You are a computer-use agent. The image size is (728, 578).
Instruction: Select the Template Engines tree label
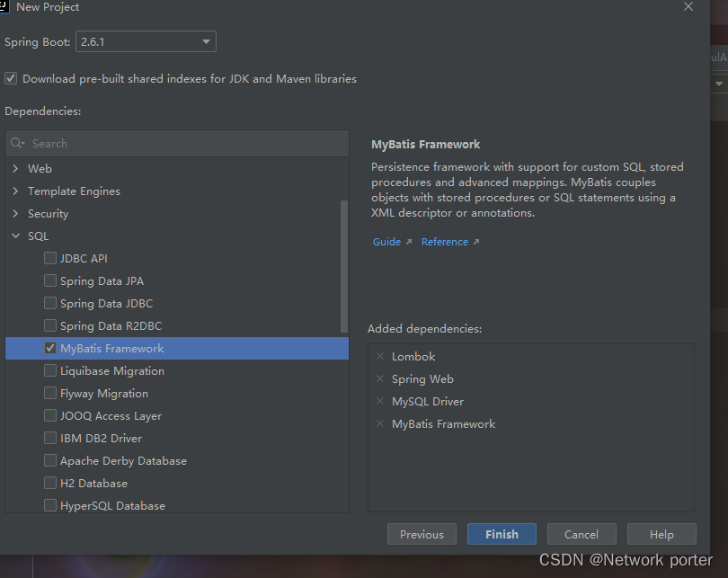click(74, 191)
